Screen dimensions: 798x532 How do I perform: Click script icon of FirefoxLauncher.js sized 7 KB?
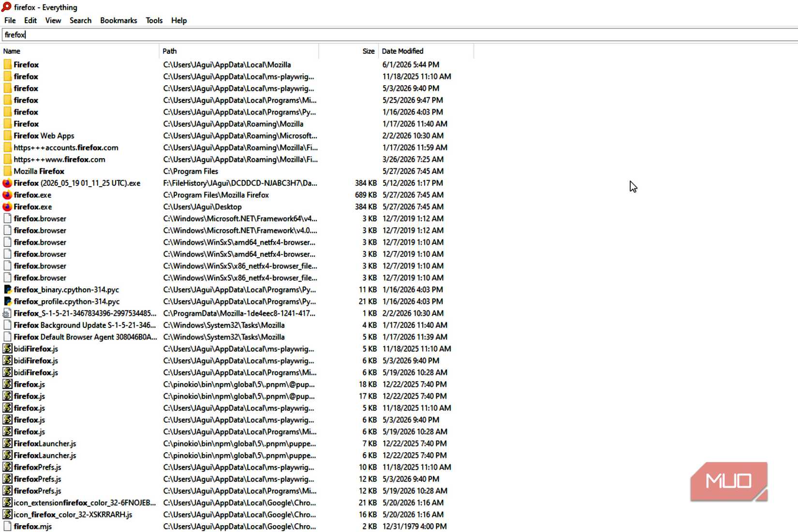click(x=7, y=443)
